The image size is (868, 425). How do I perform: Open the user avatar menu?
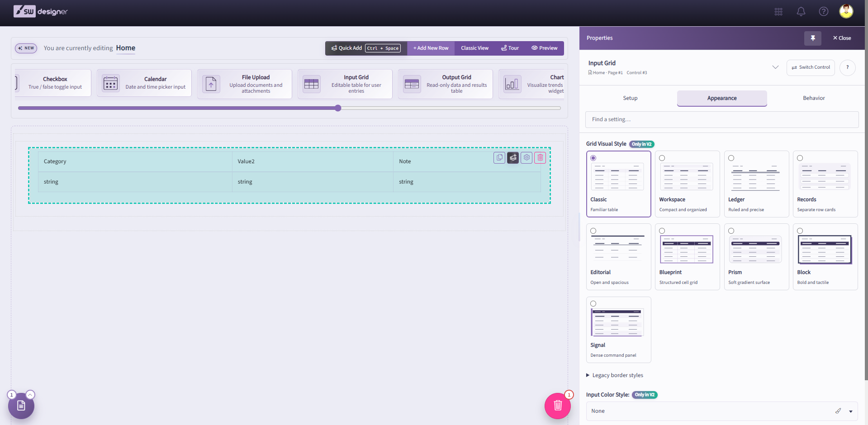(846, 11)
